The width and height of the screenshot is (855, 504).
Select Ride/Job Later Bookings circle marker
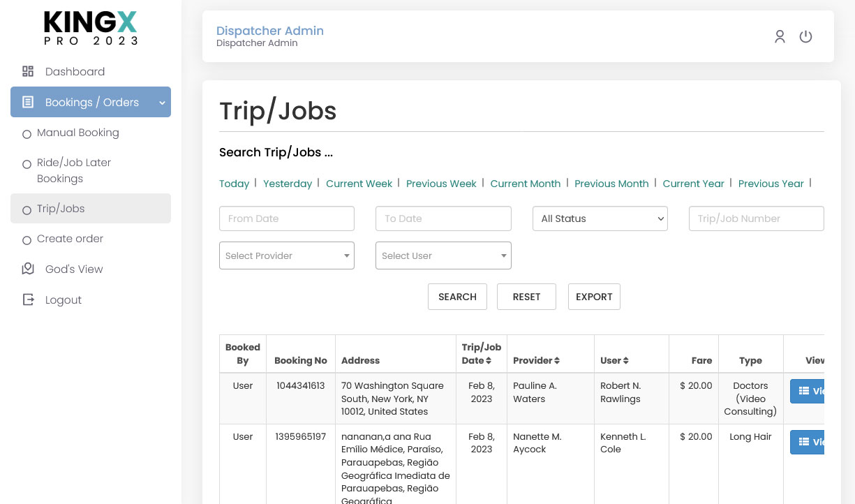(27, 164)
